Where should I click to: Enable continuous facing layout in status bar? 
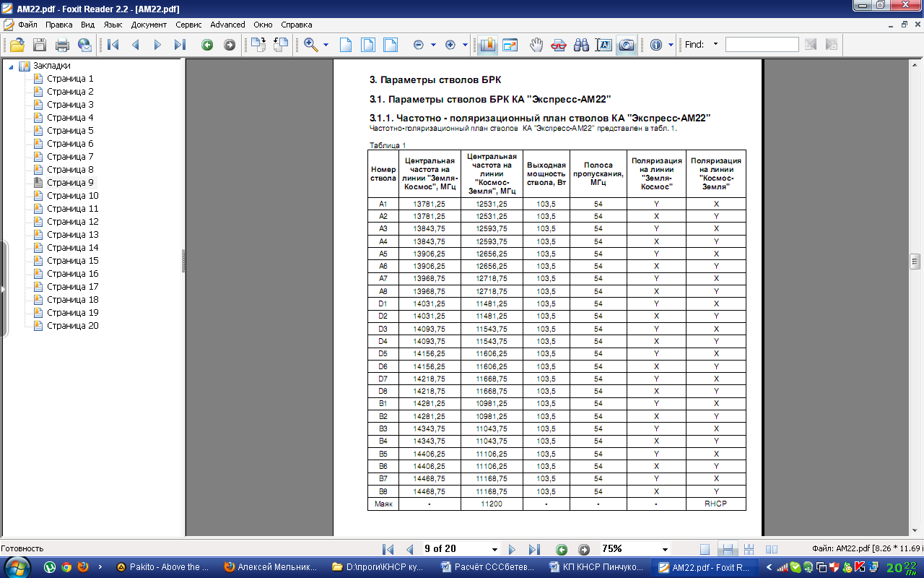[x=749, y=549]
